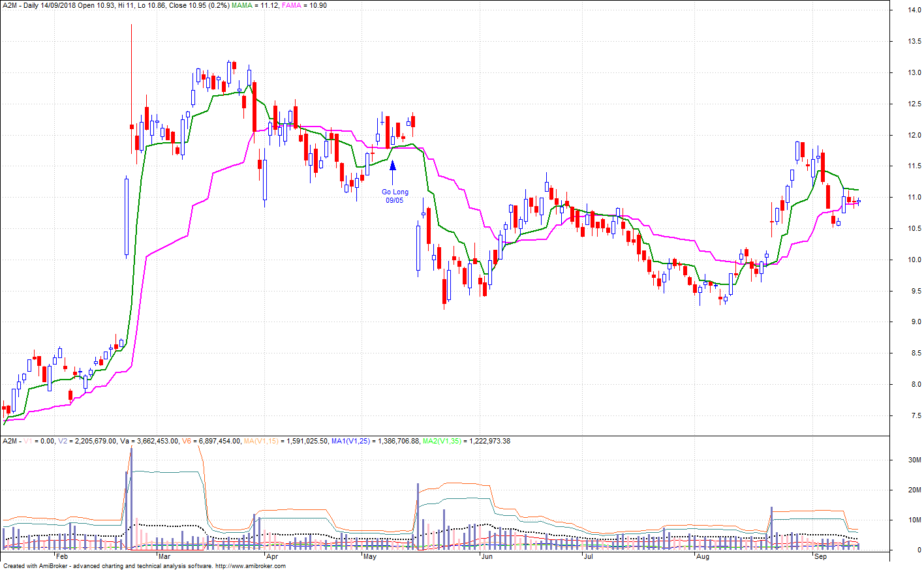
Task: Click the 'Close 10.95 (0.2%)' value in title
Action: [198, 5]
